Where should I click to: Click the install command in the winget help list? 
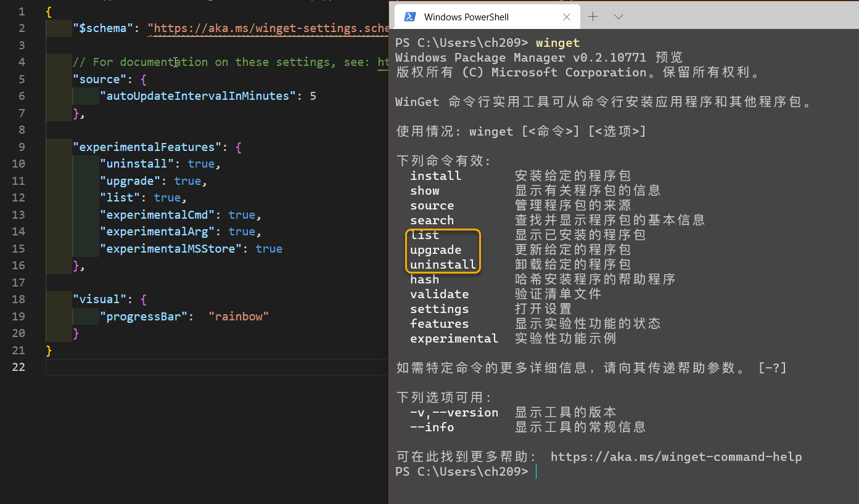pyautogui.click(x=435, y=176)
